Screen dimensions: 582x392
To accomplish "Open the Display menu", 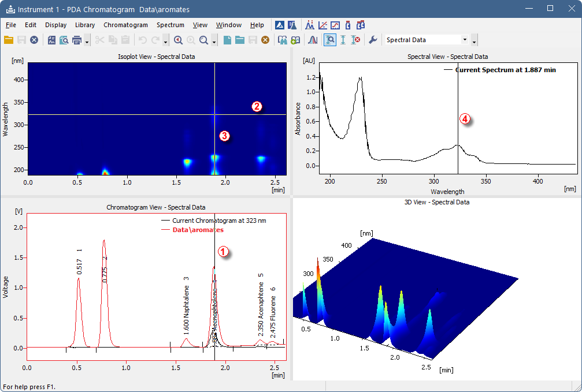I will 55,25.
